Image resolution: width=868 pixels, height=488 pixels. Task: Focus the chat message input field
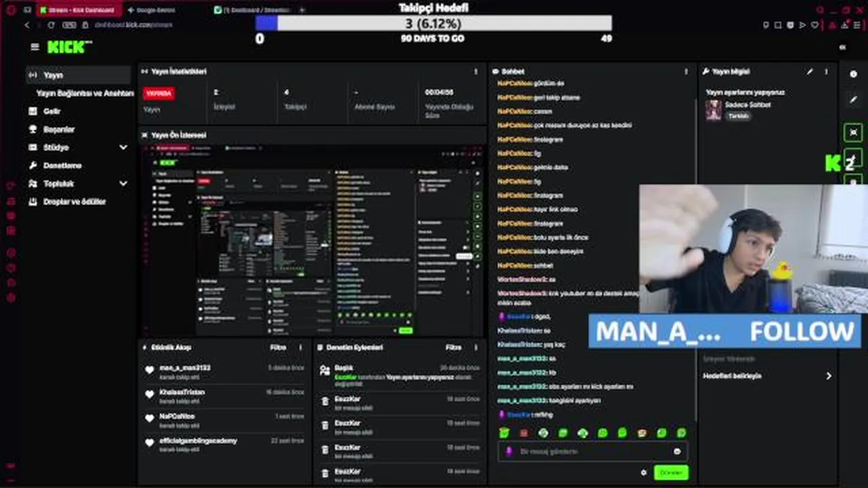click(592, 451)
